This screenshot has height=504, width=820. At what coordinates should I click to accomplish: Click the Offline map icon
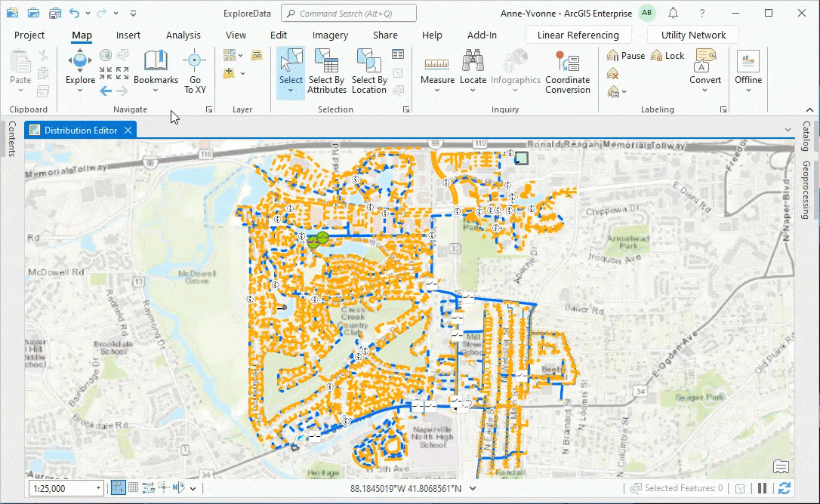pyautogui.click(x=748, y=66)
